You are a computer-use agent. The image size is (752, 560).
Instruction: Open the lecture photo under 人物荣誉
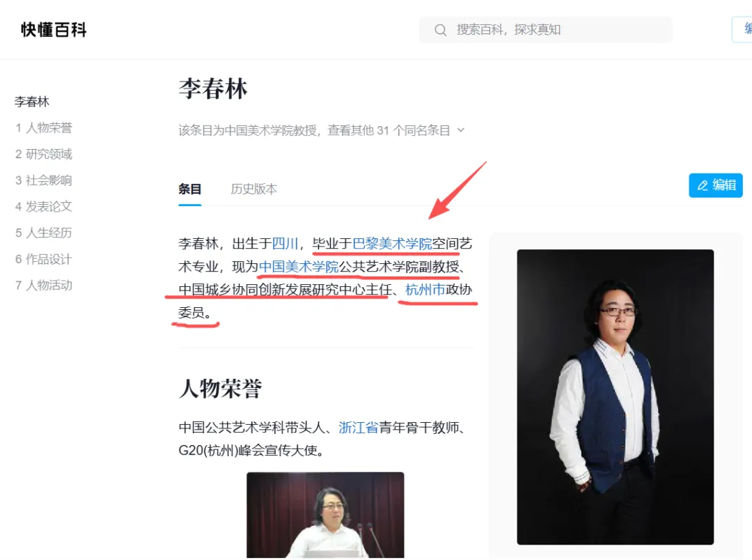pyautogui.click(x=325, y=515)
